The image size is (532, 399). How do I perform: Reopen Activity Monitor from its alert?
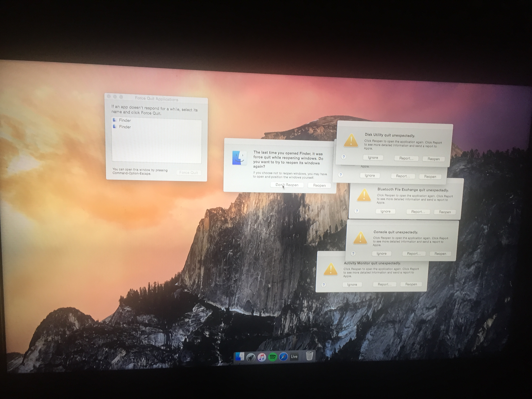411,284
